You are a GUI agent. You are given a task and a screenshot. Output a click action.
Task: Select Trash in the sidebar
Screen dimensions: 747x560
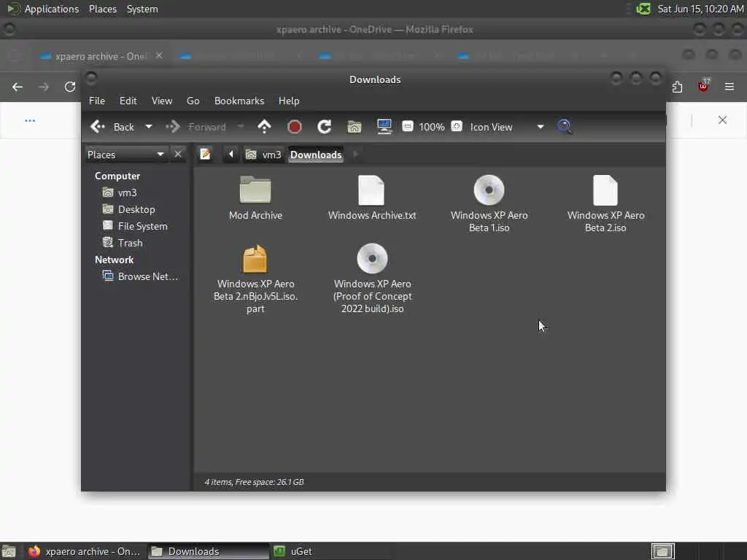(x=123, y=243)
